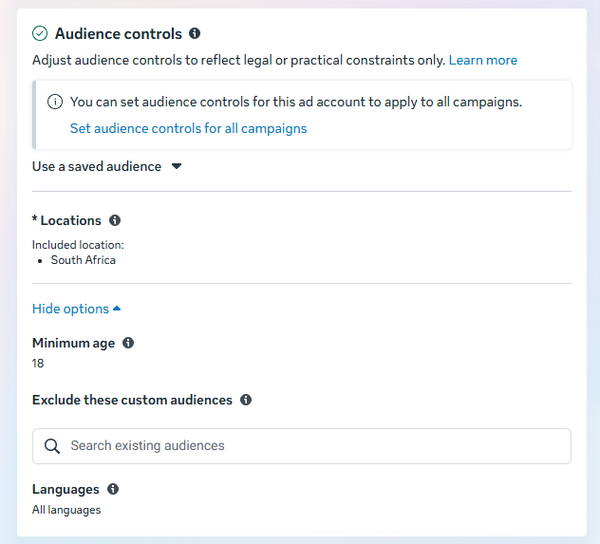Viewport: 600px width, 544px height.
Task: Click the Audience controls info icon
Action: (x=195, y=33)
